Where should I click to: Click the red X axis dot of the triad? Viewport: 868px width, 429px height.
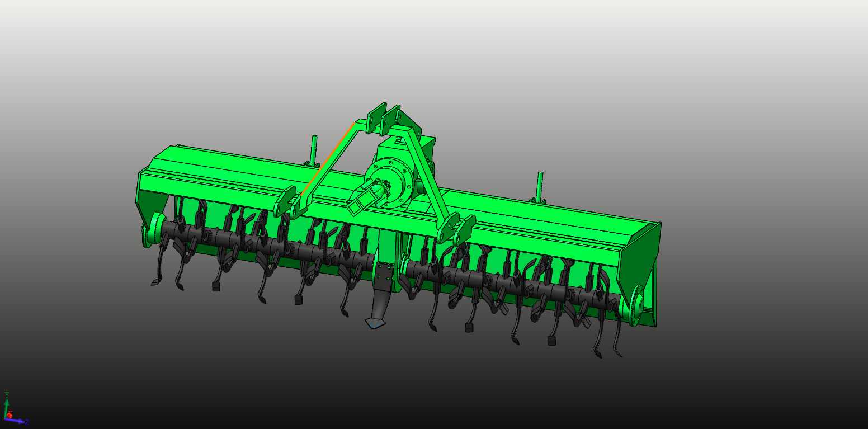point(10,415)
